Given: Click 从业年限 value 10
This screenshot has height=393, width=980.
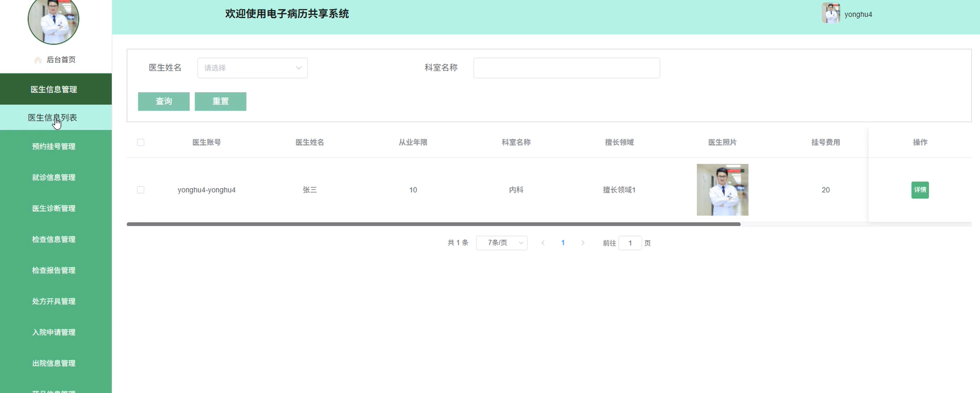Looking at the screenshot, I should [x=413, y=190].
